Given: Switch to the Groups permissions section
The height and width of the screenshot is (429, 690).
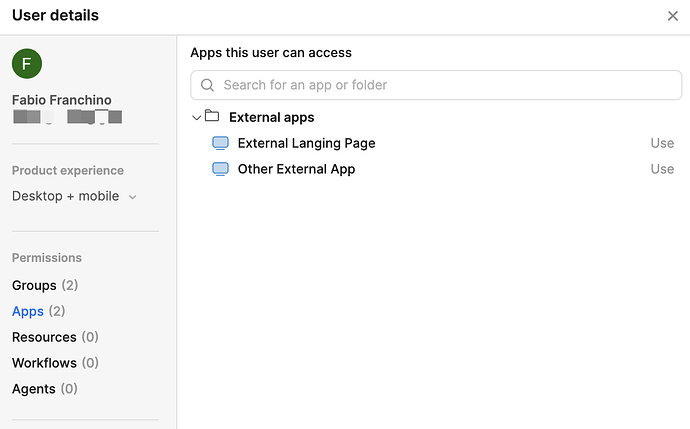Looking at the screenshot, I should tap(34, 285).
